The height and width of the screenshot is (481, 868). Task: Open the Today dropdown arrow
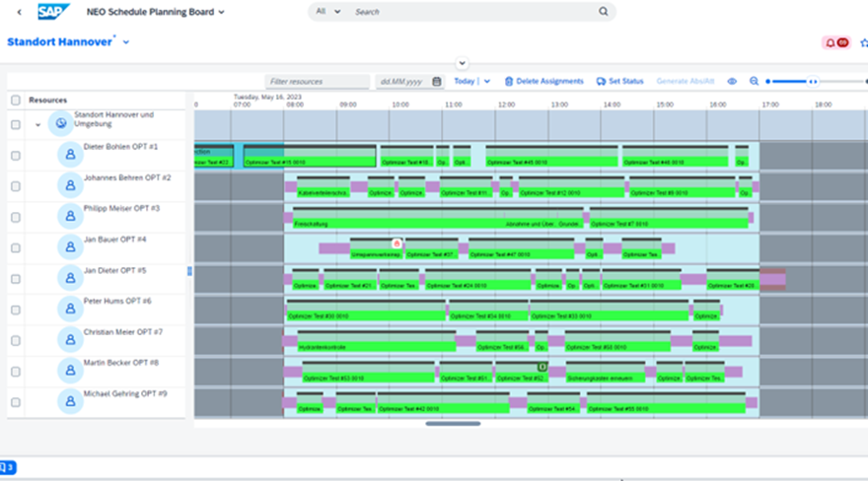487,81
